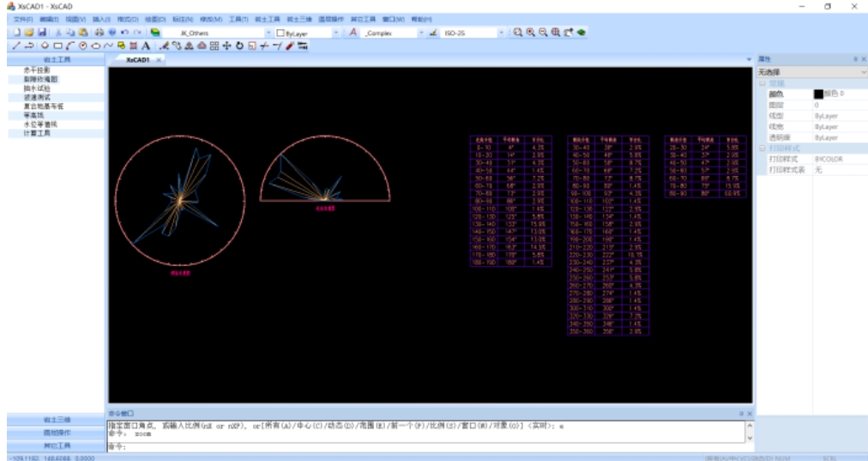The height and width of the screenshot is (461, 868).
Task: Expand the 图层操作 sidebar panel
Action: (x=57, y=433)
